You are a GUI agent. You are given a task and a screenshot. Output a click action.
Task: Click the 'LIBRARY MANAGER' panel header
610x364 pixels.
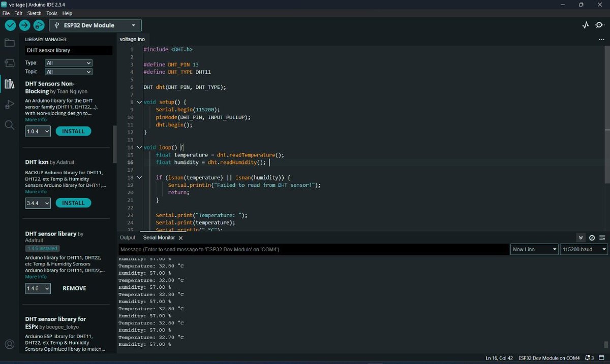click(46, 39)
